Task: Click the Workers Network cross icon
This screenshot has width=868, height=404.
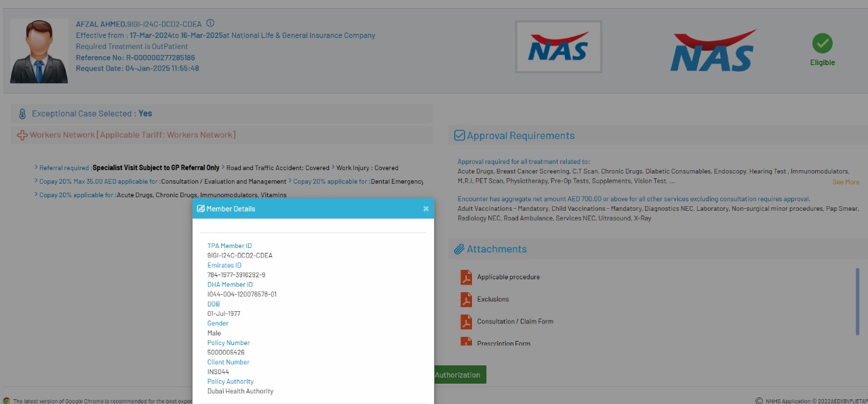Action: (x=22, y=136)
